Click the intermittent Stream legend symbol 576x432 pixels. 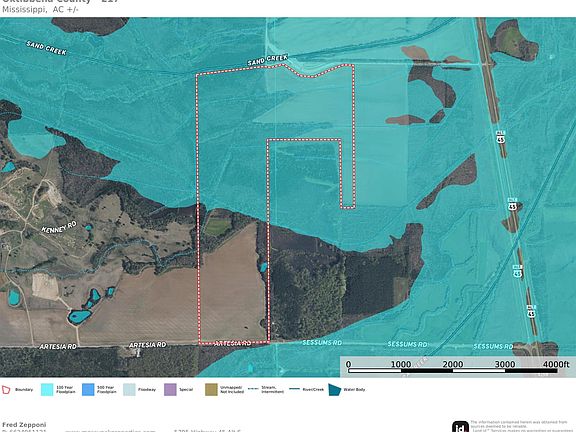tap(253, 389)
